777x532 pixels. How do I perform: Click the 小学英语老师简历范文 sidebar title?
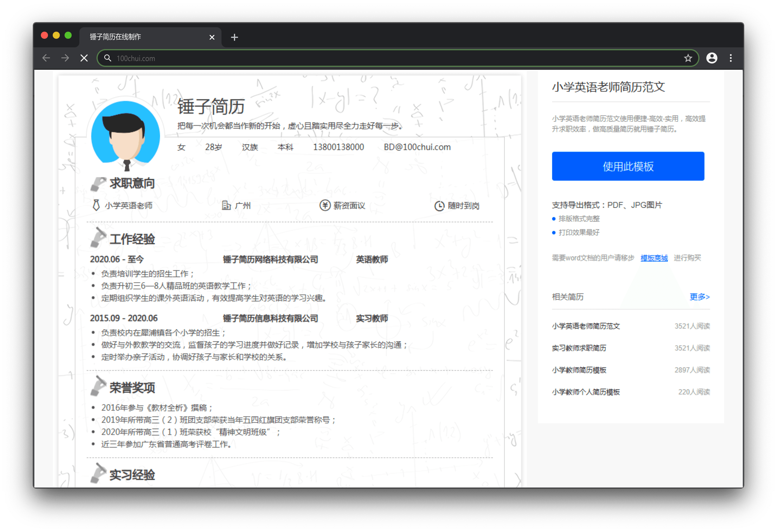tap(608, 87)
